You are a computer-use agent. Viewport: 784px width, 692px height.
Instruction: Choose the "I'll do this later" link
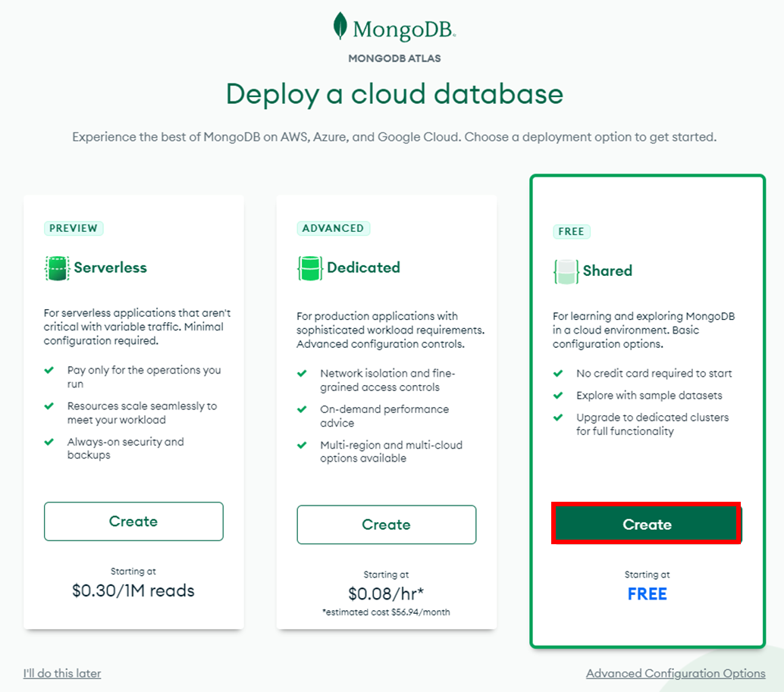tap(62, 673)
